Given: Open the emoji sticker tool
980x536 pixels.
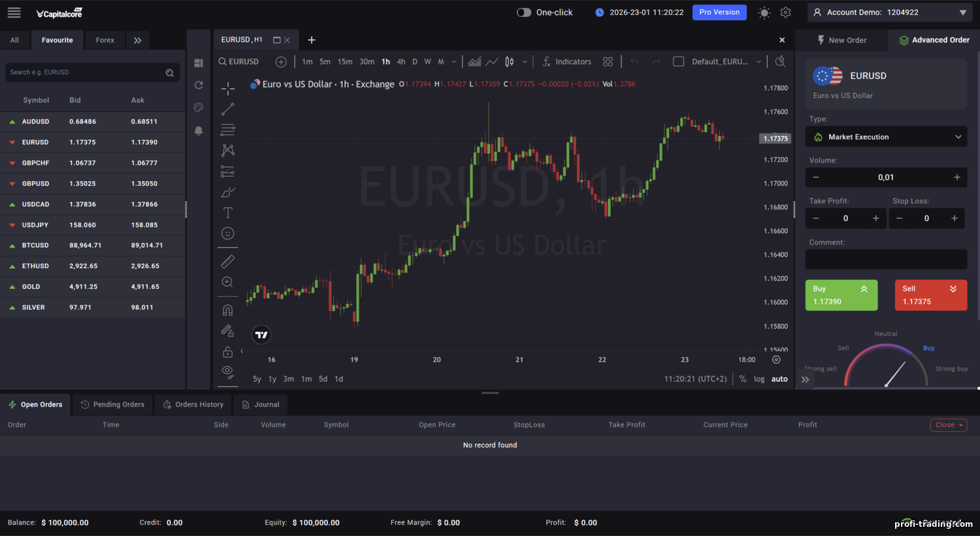Looking at the screenshot, I should [227, 233].
